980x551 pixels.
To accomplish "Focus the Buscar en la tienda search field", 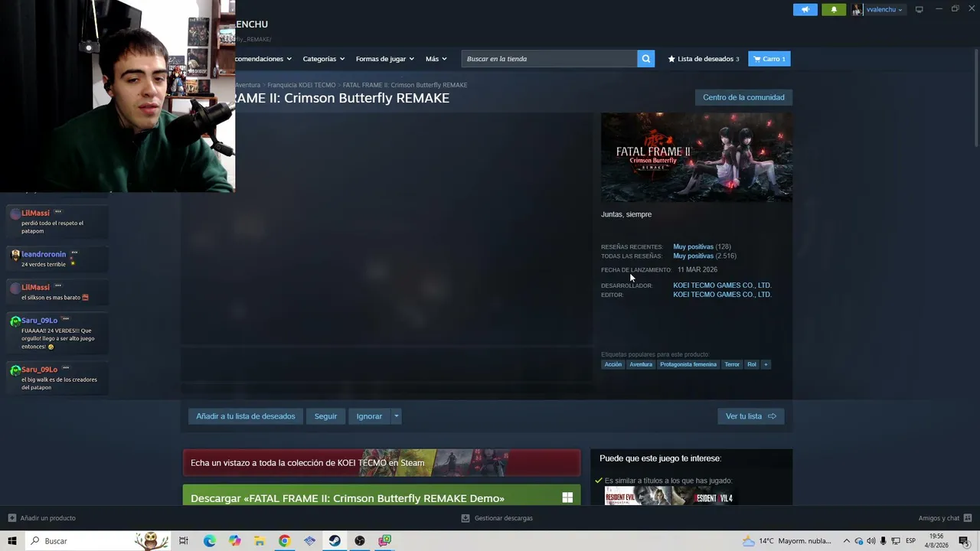I will pos(549,59).
